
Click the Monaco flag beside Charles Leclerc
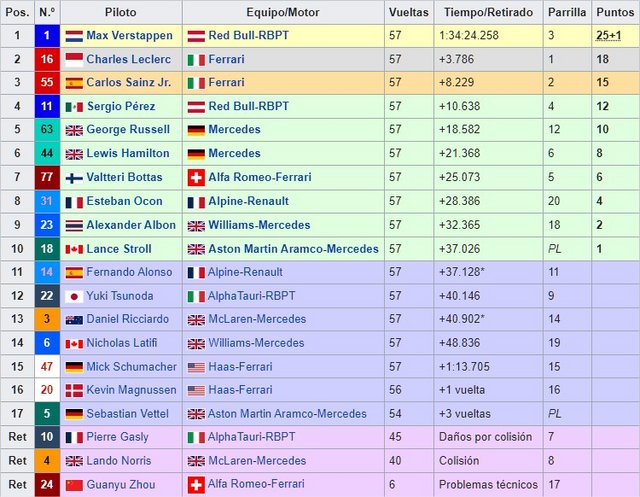74,60
